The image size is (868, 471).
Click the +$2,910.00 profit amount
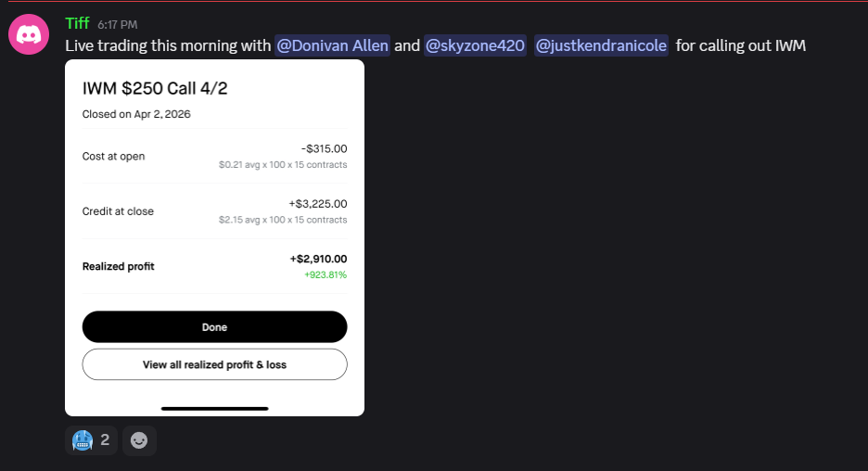[318, 260]
